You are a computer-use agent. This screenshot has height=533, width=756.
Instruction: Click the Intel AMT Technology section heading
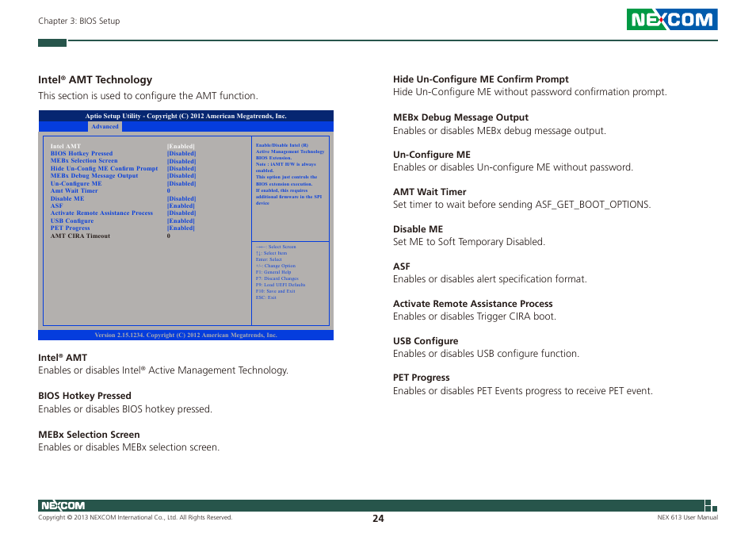[95, 79]
